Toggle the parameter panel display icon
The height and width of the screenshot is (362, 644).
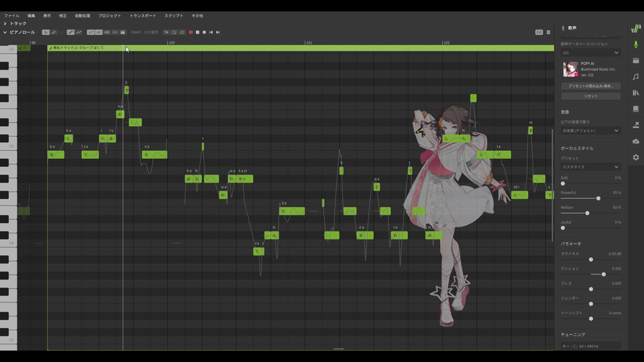tap(123, 32)
